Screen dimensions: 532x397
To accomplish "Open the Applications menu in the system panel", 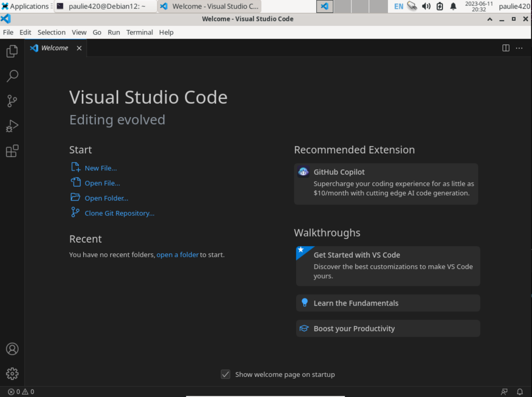I will pyautogui.click(x=26, y=6).
